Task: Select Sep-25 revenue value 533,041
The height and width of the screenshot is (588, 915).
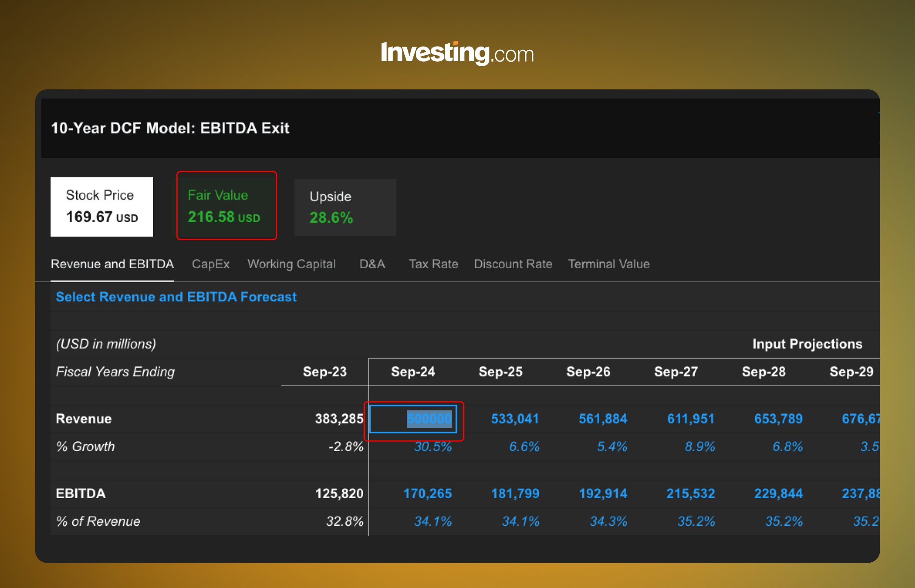Action: 515,419
